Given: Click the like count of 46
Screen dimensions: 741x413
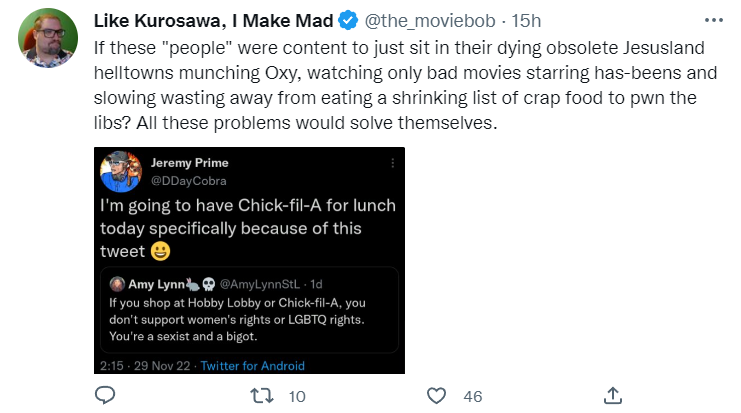Looking at the screenshot, I should click(x=473, y=397).
